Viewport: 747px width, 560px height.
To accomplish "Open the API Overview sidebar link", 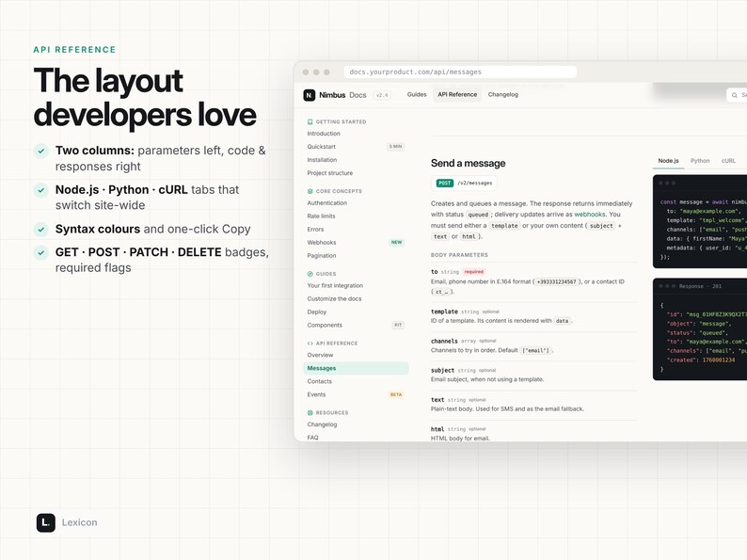I will click(x=320, y=355).
